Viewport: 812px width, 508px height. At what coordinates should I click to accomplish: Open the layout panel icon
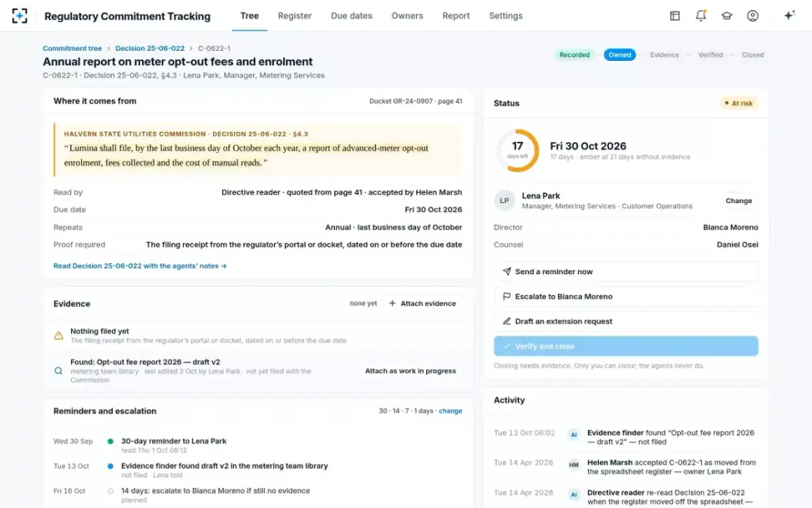(675, 16)
